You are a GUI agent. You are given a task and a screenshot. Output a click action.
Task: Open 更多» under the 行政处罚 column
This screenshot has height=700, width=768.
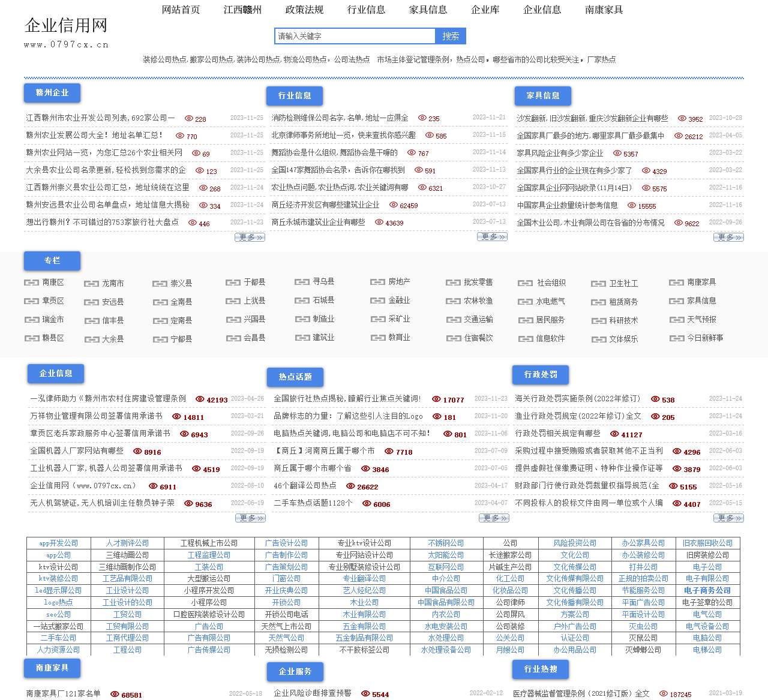(727, 518)
